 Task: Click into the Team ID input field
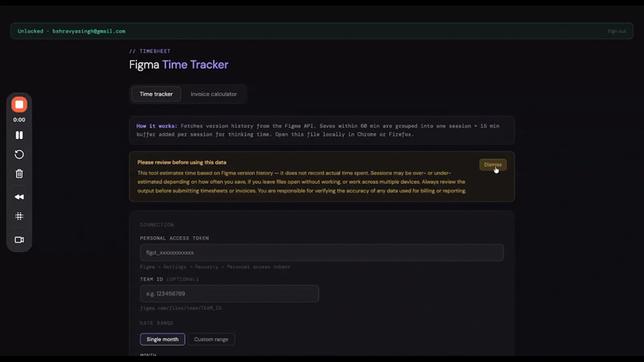tap(229, 294)
